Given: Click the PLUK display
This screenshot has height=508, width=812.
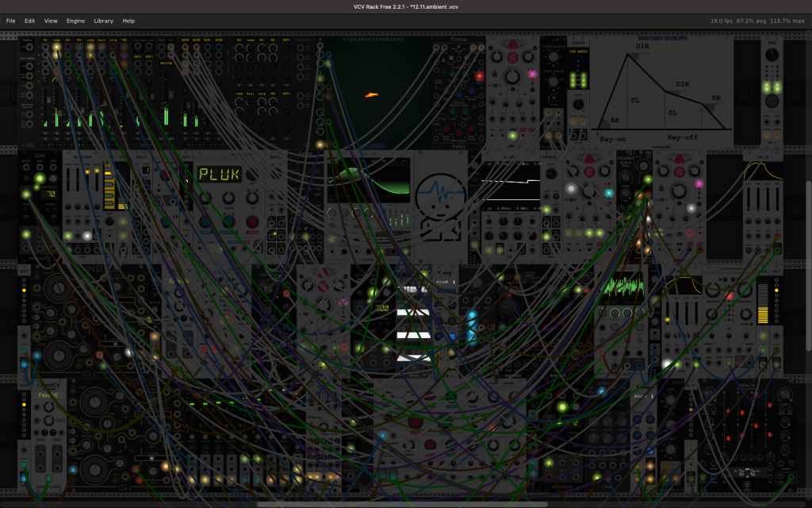Looking at the screenshot, I should click(x=219, y=174).
